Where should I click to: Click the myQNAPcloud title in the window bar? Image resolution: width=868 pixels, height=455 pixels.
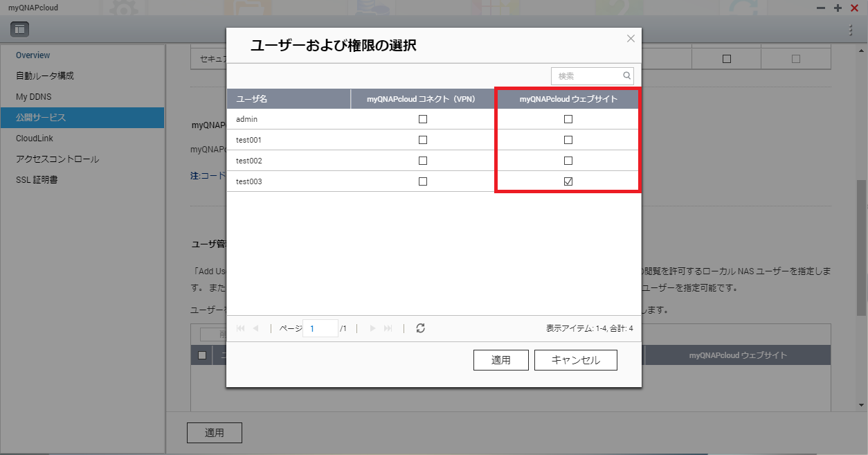tap(33, 8)
